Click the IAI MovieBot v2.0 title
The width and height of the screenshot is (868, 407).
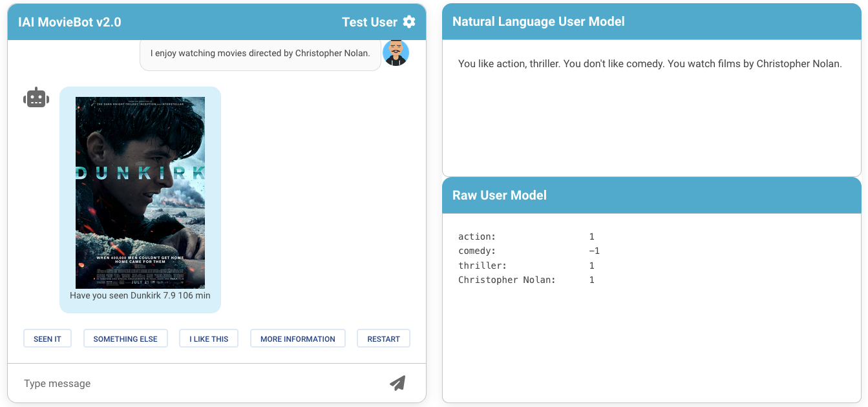click(x=70, y=22)
